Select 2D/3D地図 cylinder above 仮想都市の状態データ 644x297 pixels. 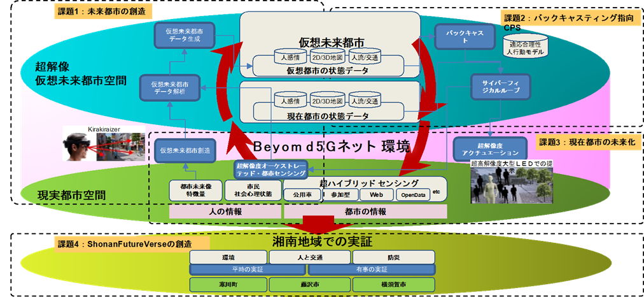click(x=326, y=57)
